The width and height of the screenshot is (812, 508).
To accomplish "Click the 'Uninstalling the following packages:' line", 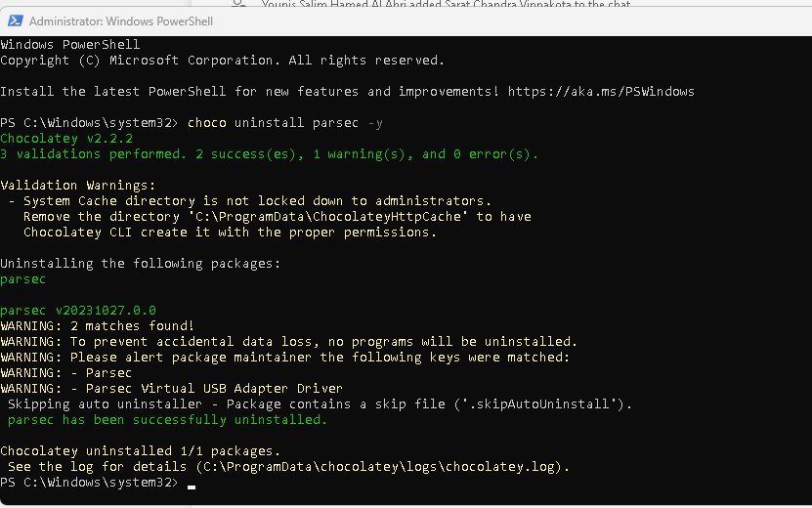I will pos(140,264).
